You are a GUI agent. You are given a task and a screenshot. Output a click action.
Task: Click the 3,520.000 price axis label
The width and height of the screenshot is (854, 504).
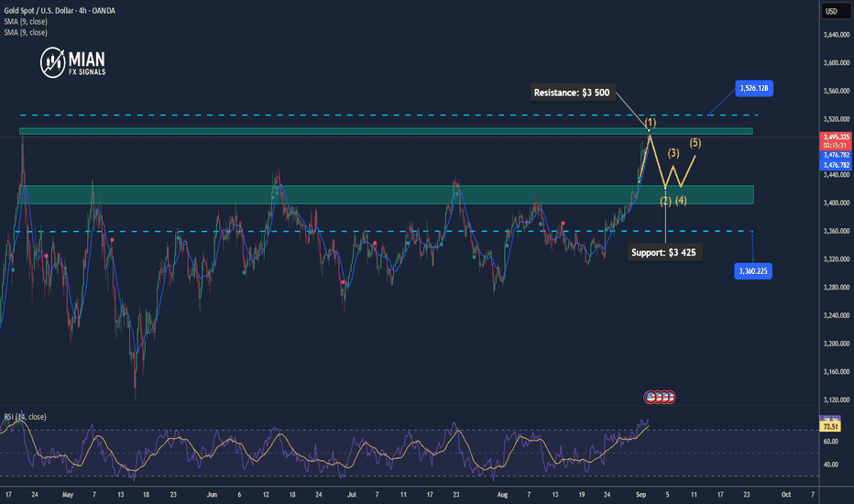[837, 119]
